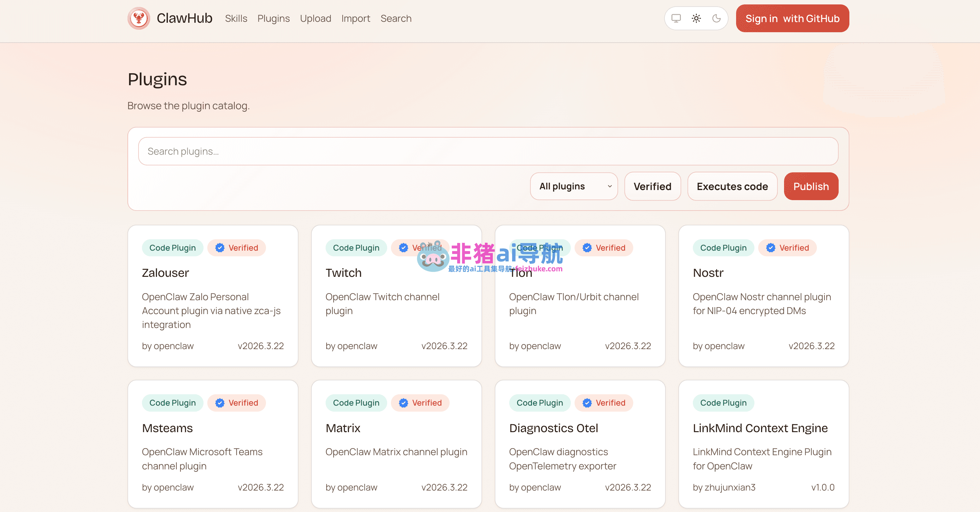980x512 pixels.
Task: Click "by zhujunxian3" author text
Action: click(724, 487)
